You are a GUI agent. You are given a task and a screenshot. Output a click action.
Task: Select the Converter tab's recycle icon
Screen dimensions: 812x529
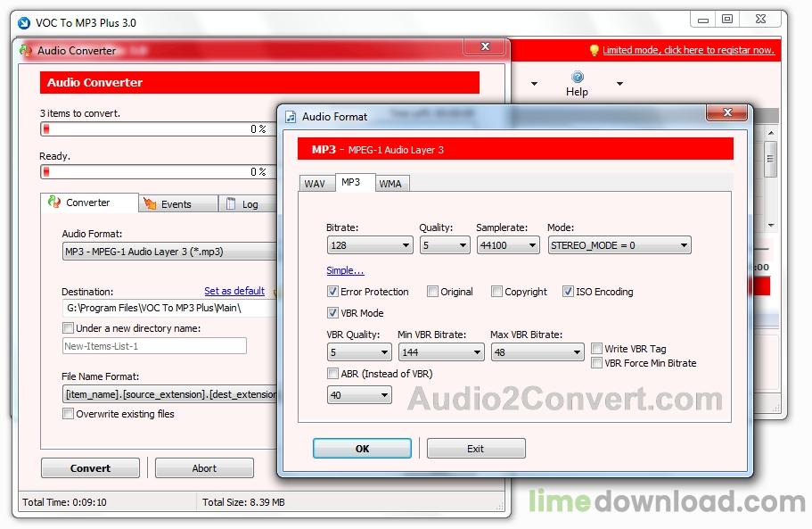click(55, 203)
